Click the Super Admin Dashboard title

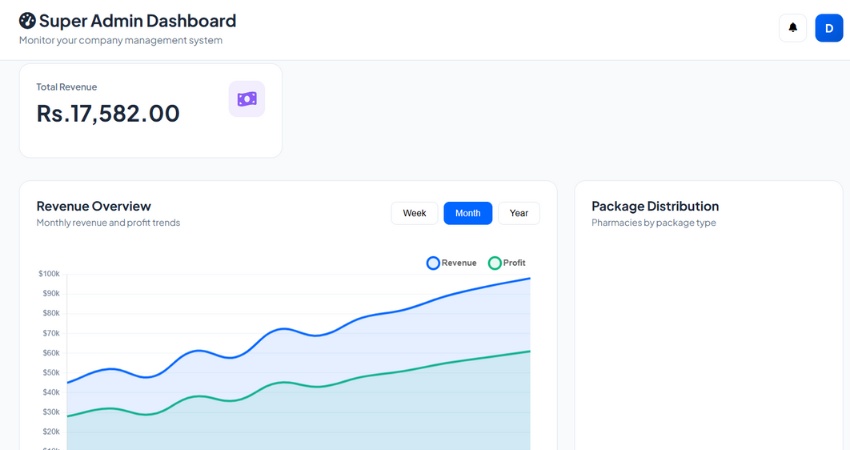click(138, 21)
